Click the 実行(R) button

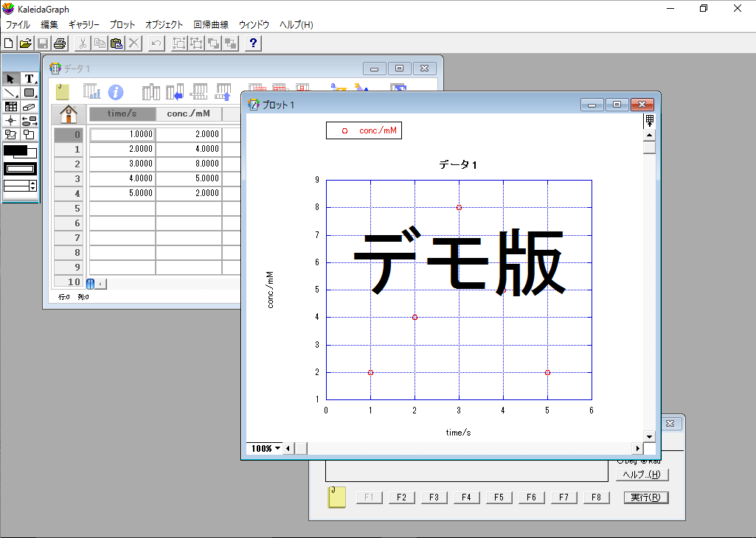click(646, 497)
